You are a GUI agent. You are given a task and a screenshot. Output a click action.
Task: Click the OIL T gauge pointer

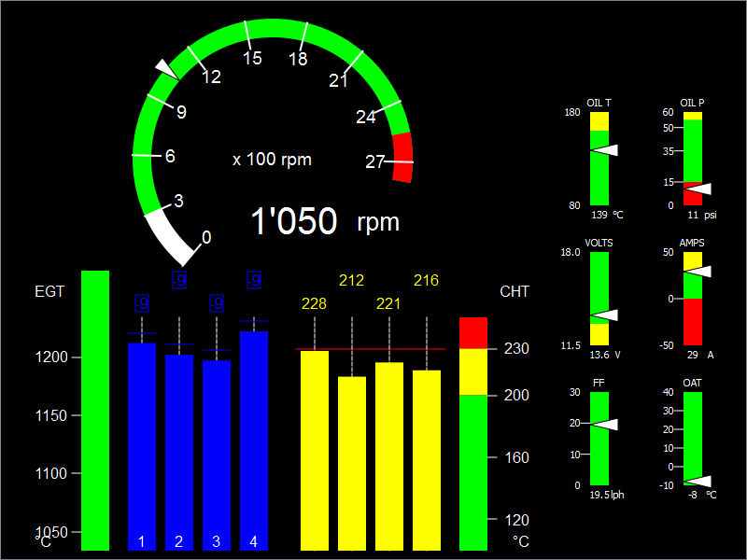tap(604, 150)
